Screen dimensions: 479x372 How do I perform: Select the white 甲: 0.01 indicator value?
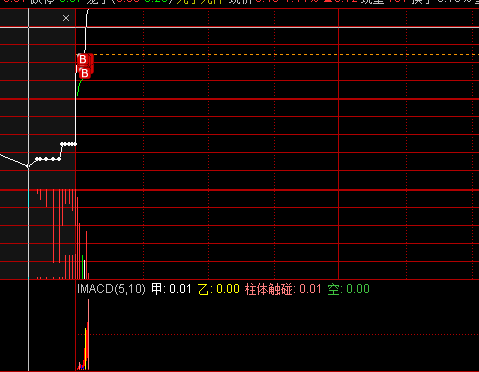(x=171, y=289)
